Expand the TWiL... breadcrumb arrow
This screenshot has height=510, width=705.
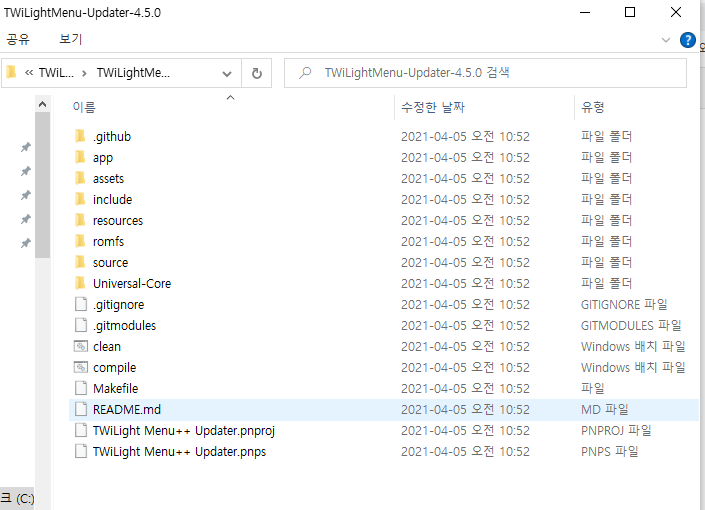[x=84, y=73]
